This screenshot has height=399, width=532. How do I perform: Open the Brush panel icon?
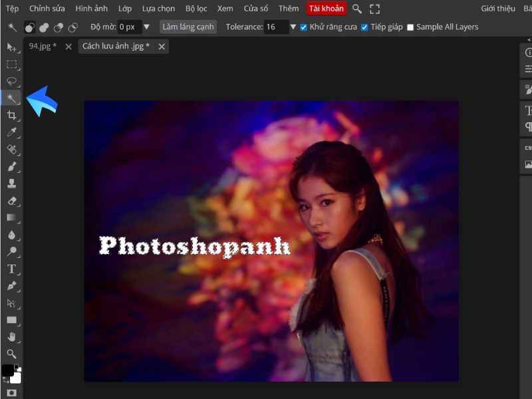pos(528,90)
